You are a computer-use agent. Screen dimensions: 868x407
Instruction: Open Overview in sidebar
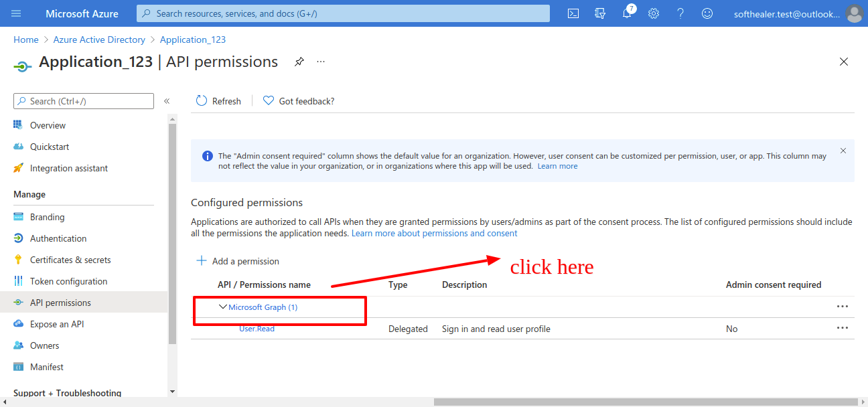pos(48,125)
